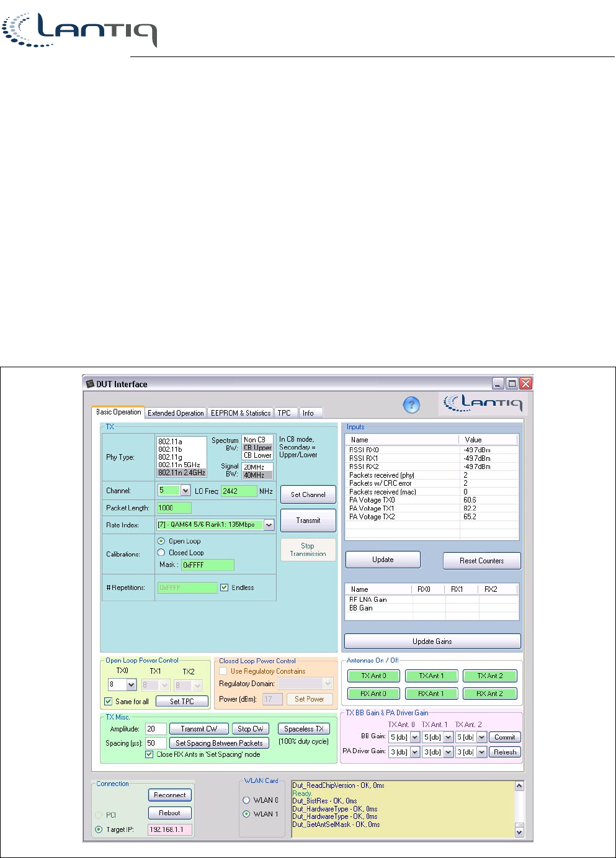Open PA Driver Gain dropdown for TX Ant. 2

[x=481, y=752]
